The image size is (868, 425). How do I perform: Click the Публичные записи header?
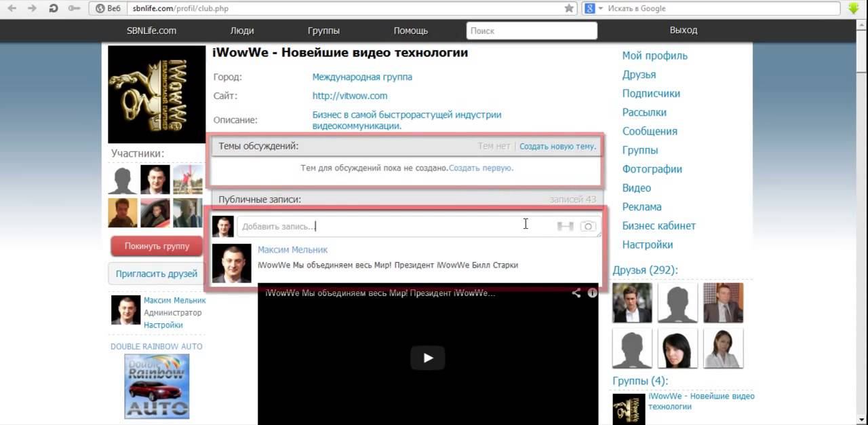(x=260, y=200)
